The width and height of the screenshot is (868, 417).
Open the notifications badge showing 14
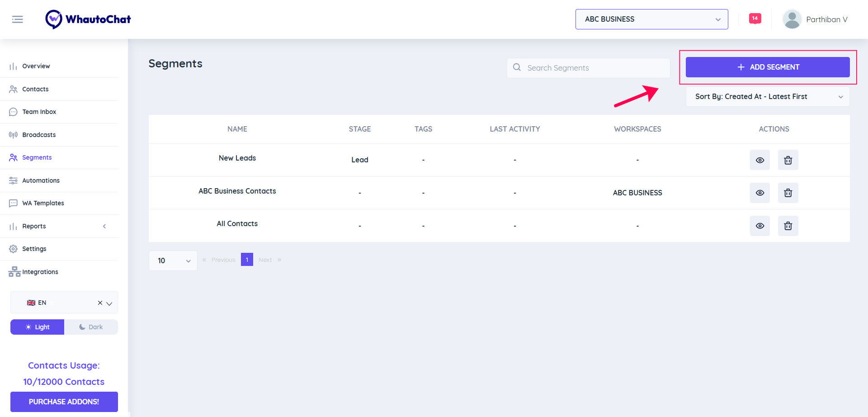pyautogui.click(x=755, y=18)
